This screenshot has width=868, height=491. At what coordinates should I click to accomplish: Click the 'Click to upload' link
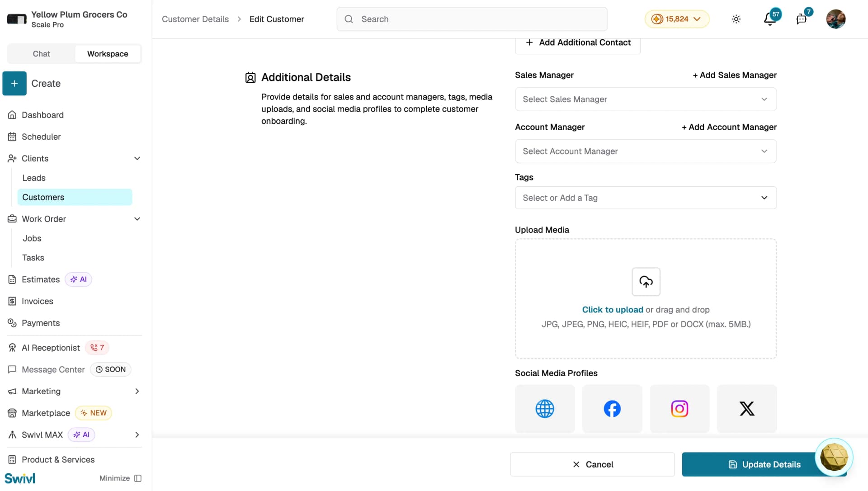click(x=613, y=310)
